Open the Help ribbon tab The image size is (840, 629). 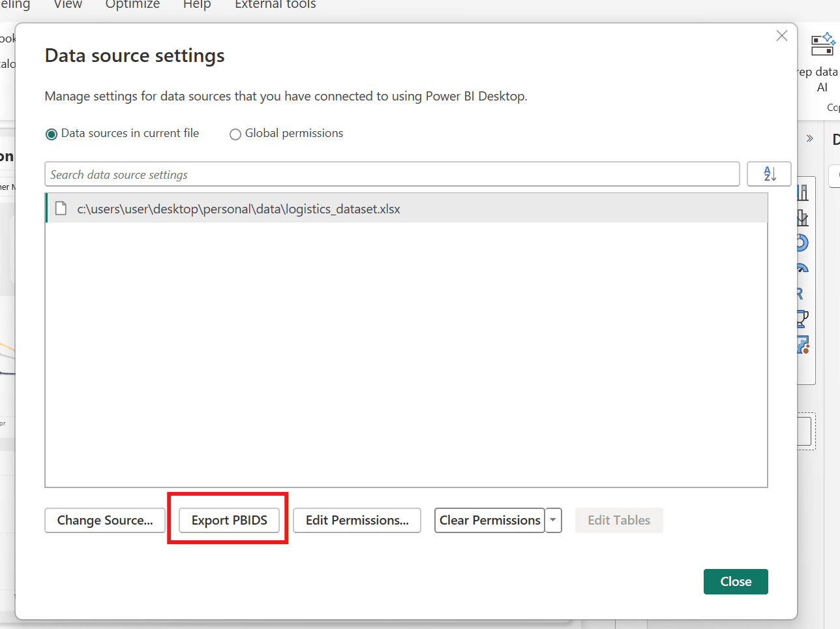click(x=197, y=5)
